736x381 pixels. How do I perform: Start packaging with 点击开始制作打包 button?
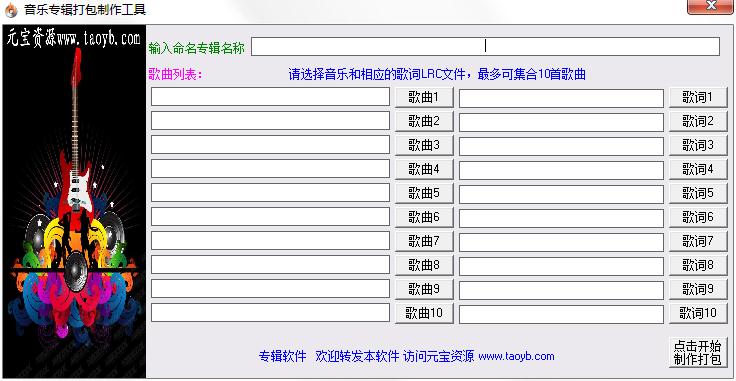coord(698,353)
